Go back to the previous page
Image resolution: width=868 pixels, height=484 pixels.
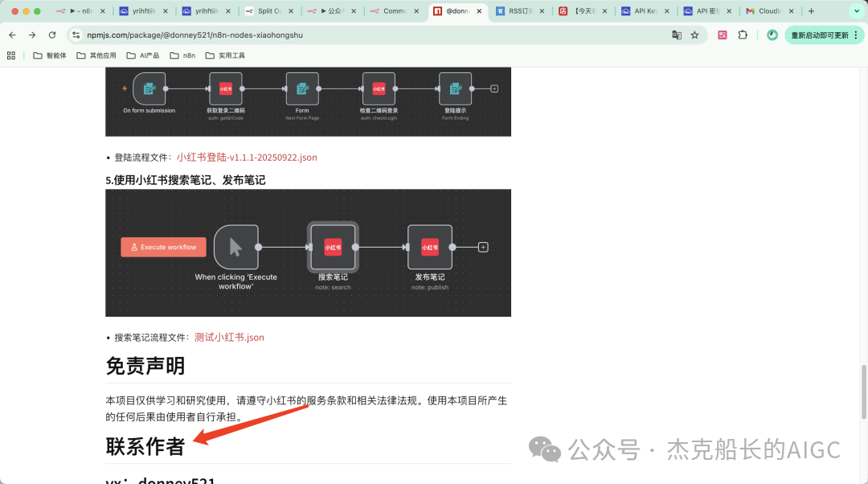tap(12, 35)
